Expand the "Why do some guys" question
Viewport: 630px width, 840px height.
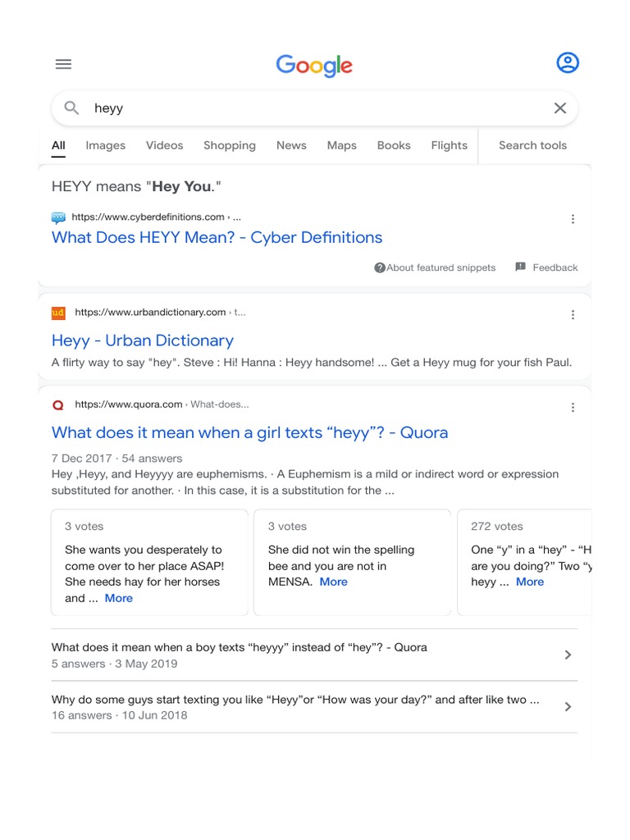pos(568,706)
